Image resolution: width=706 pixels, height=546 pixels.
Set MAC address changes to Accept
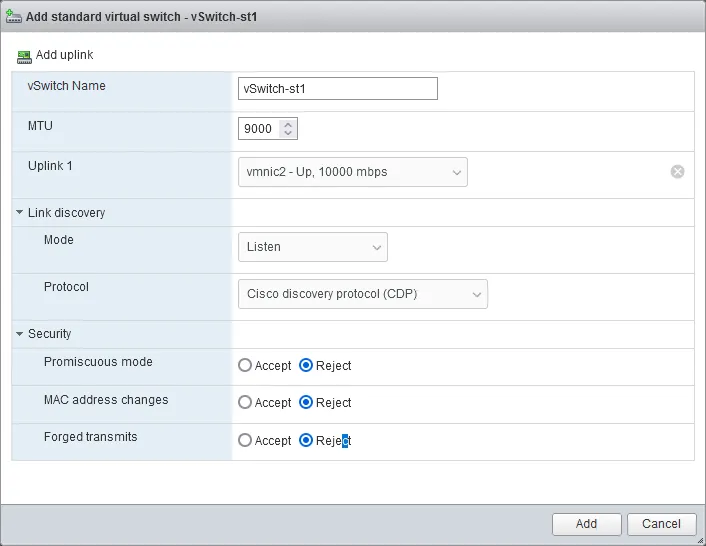click(x=245, y=403)
